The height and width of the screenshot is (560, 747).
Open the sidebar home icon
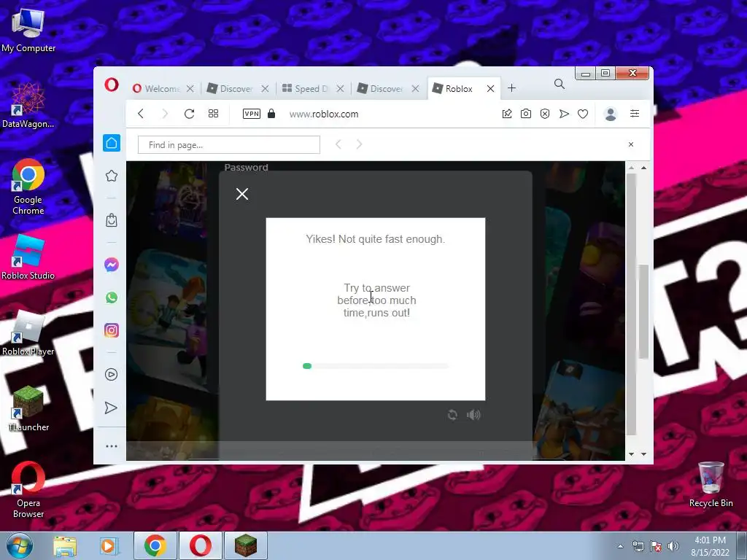[112, 143]
